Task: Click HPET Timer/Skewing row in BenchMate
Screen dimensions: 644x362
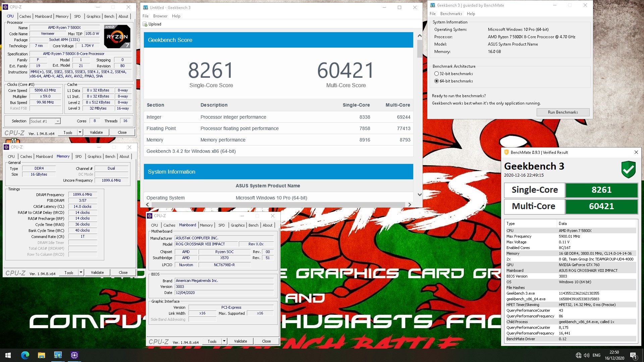Action: [x=571, y=305]
